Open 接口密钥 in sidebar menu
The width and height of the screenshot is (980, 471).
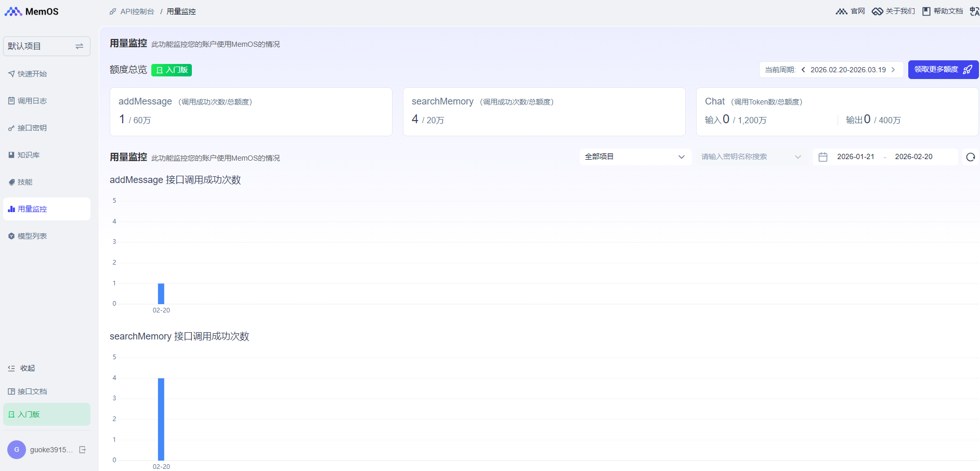click(x=32, y=128)
